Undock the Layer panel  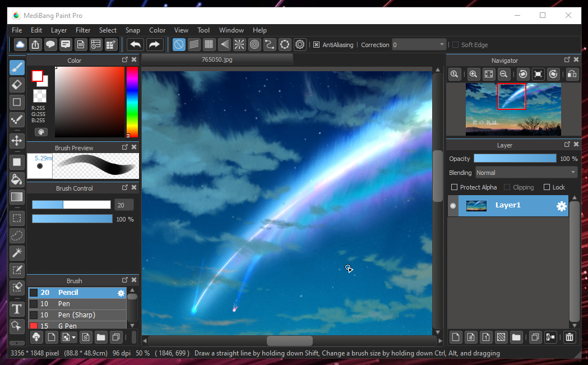[567, 144]
